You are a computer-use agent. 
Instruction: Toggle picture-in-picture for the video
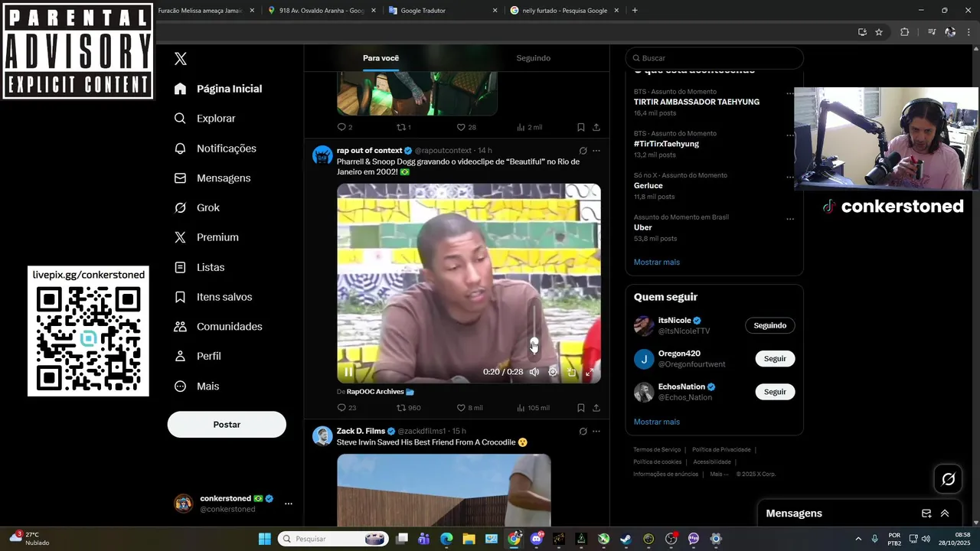point(571,372)
